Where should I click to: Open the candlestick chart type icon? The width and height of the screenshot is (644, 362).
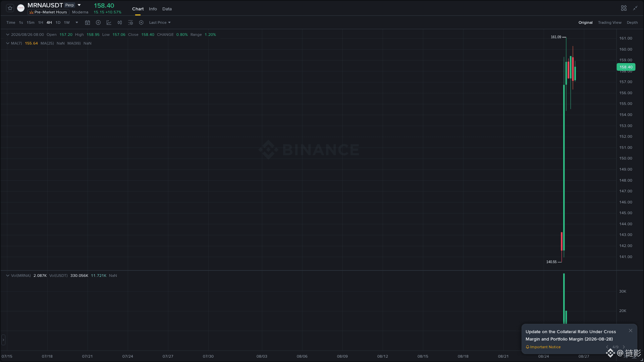click(x=120, y=22)
